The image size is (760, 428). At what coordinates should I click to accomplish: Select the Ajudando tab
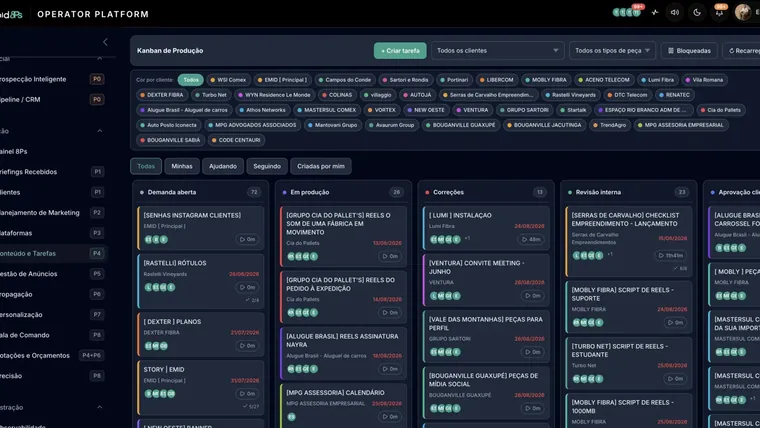[x=223, y=166]
